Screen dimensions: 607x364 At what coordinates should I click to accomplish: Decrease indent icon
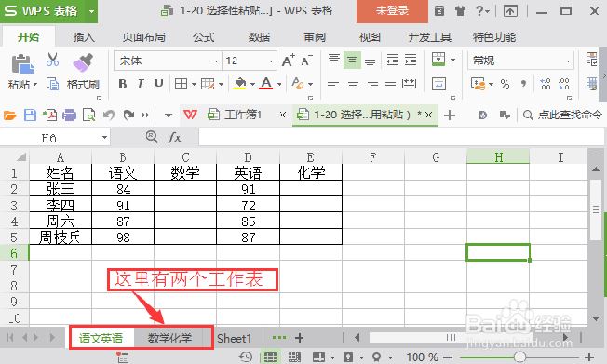[392, 60]
